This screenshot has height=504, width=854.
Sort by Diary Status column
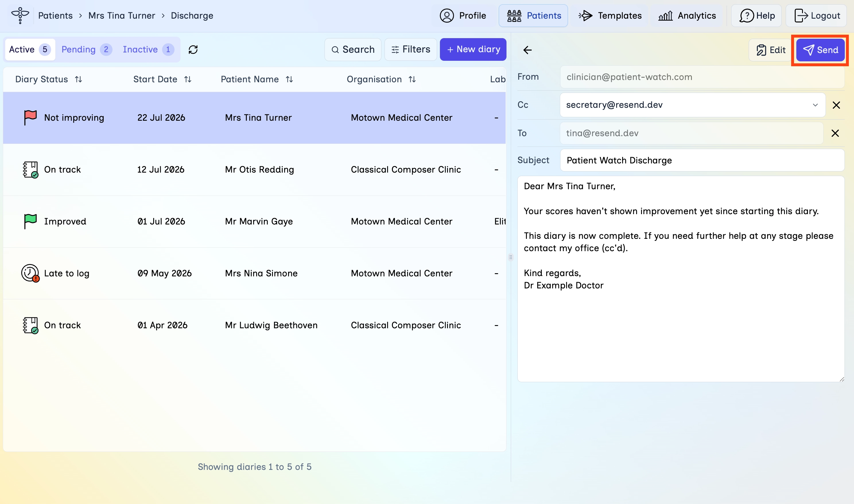pos(79,79)
